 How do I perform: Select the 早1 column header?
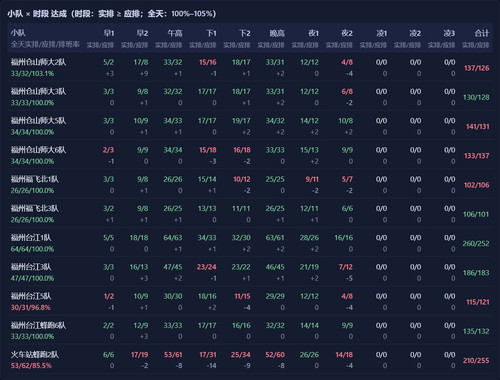click(109, 33)
